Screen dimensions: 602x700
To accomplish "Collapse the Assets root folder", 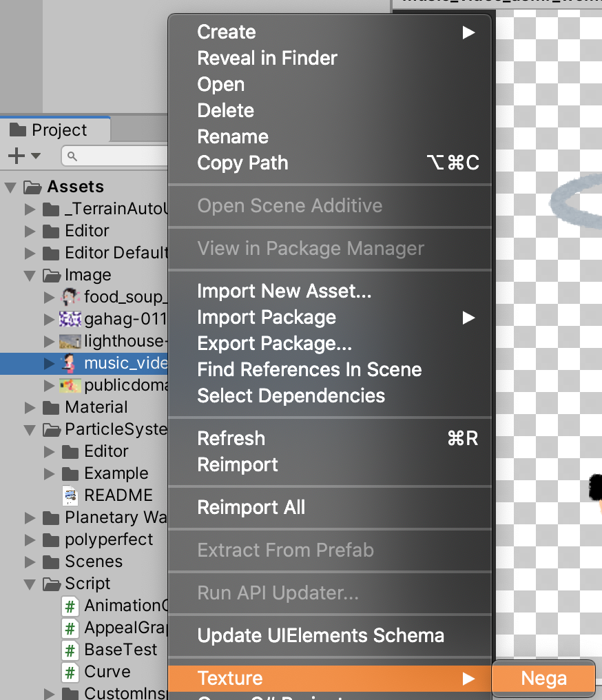I will pyautogui.click(x=11, y=187).
